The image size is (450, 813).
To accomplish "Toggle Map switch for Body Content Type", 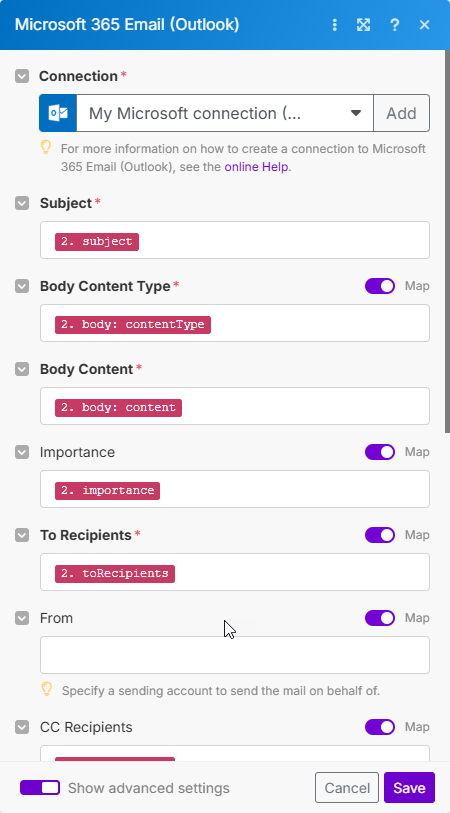I will (x=380, y=286).
